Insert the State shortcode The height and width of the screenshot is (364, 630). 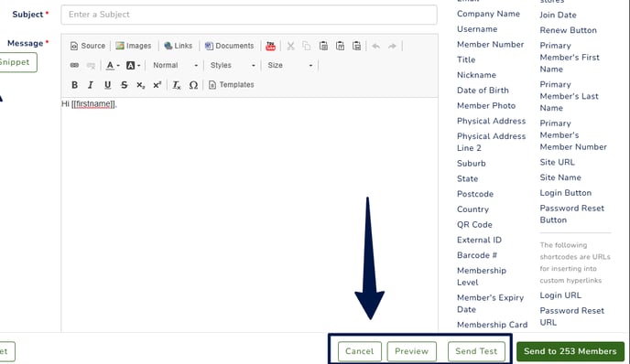coord(467,178)
